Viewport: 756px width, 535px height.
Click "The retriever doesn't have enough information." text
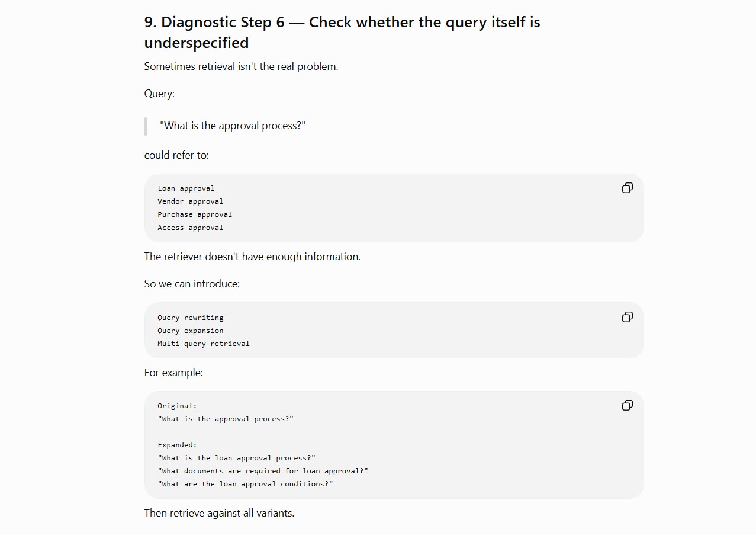pos(252,257)
